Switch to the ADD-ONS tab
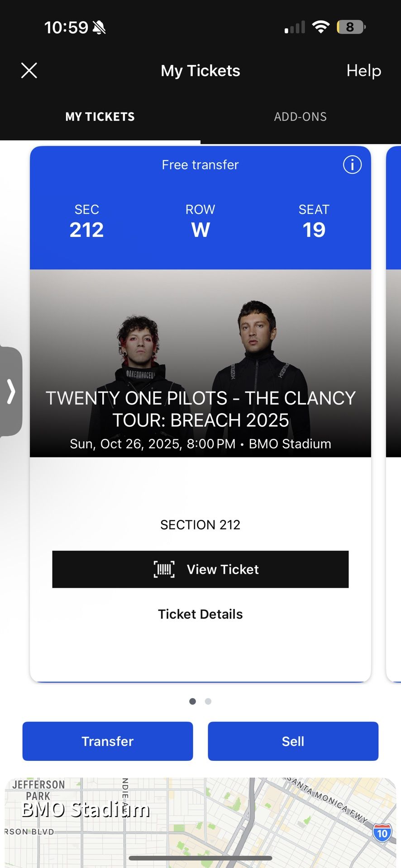The width and height of the screenshot is (401, 868). pos(300,117)
